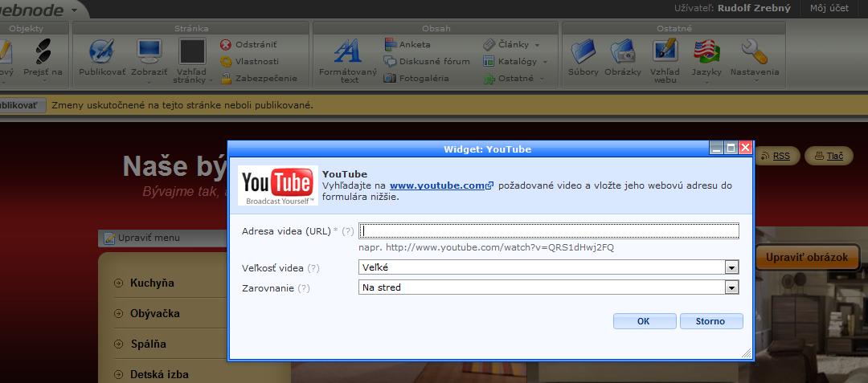This screenshot has height=383, width=868.
Task: Open the Ostatné content dropdown
Action: pyautogui.click(x=514, y=79)
